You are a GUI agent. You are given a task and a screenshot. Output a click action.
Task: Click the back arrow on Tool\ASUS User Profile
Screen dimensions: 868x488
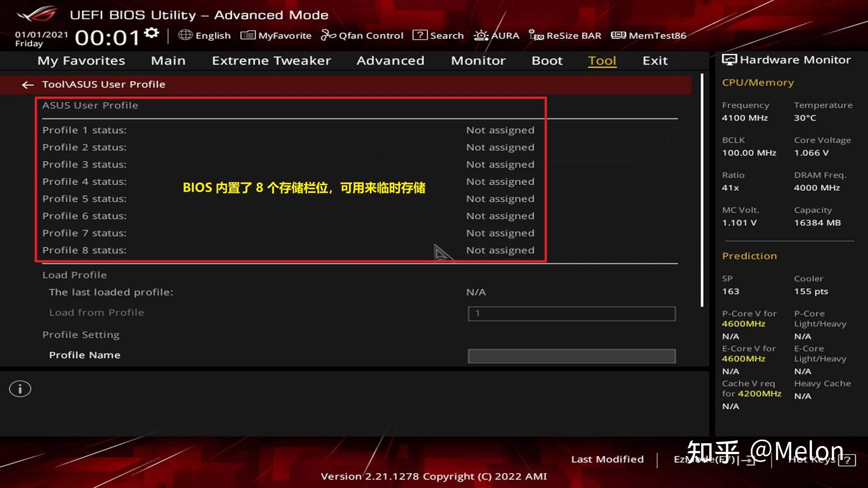tap(28, 84)
